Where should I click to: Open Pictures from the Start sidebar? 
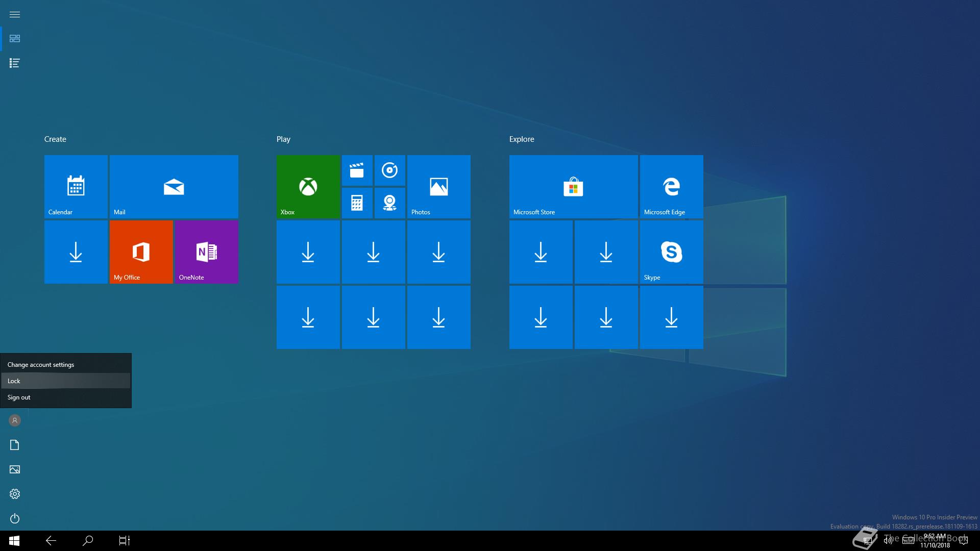tap(15, 469)
